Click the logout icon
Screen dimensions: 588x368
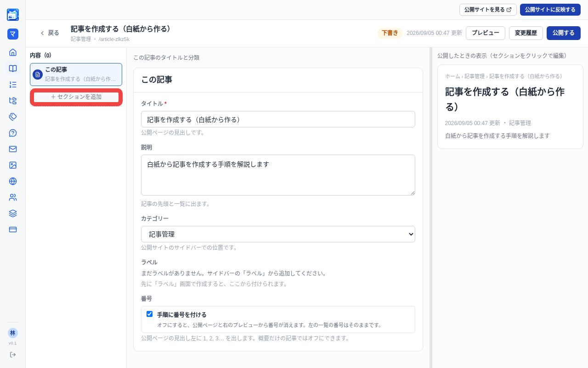13,355
